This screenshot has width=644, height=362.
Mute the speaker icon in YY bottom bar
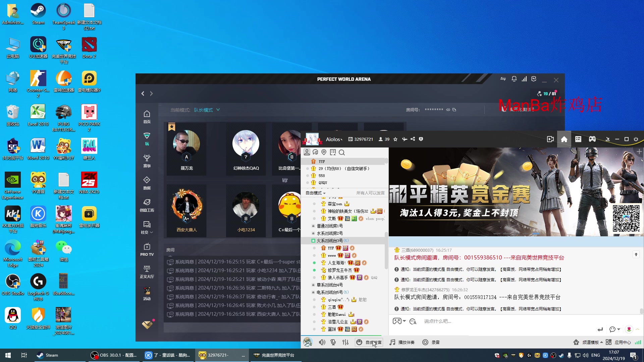[322, 342]
